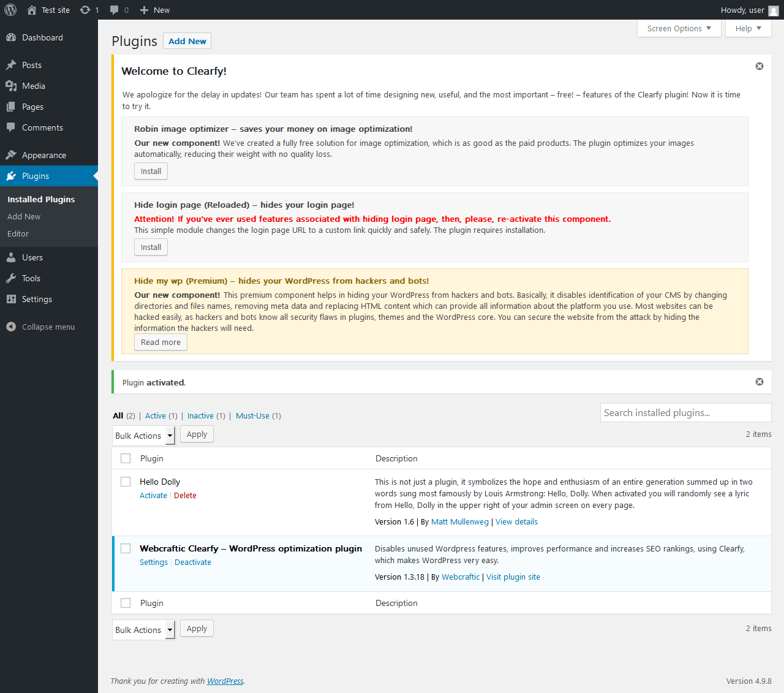
Task: Click the Pages icon in sidebar
Action: (x=11, y=107)
